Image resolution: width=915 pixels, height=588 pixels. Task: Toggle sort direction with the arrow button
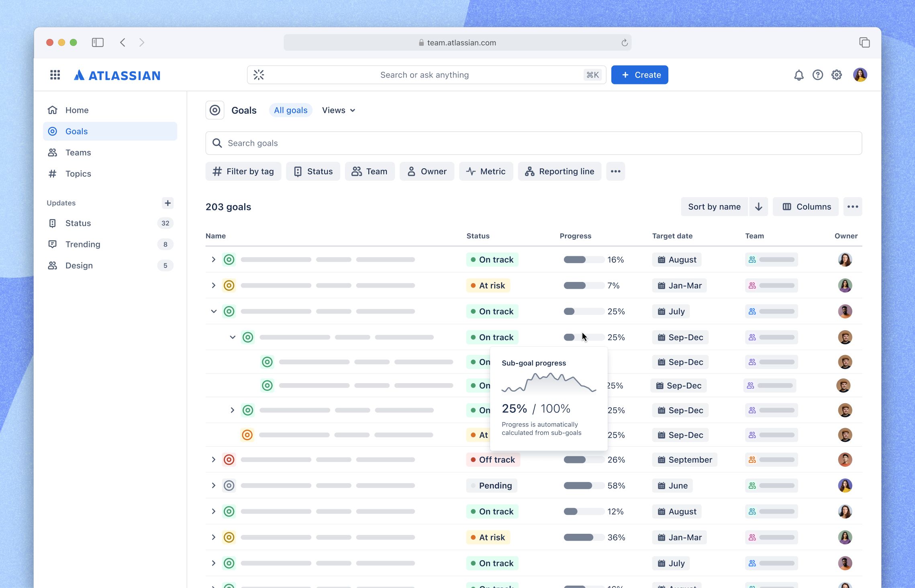[x=758, y=206]
